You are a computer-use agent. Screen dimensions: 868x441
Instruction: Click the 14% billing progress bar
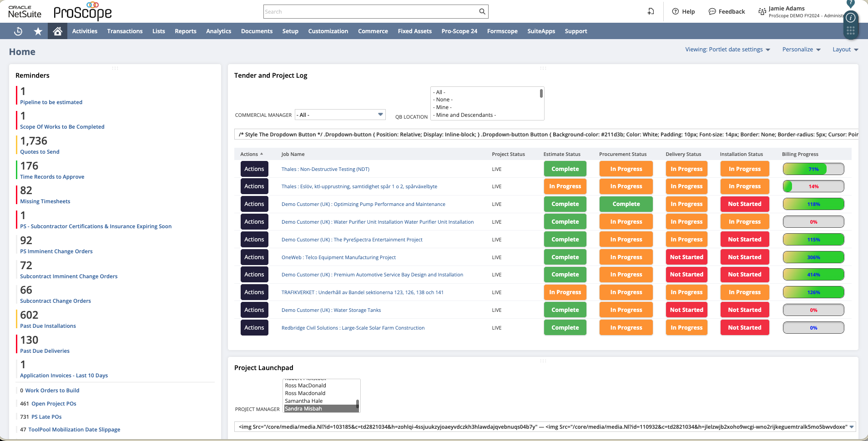pos(813,186)
